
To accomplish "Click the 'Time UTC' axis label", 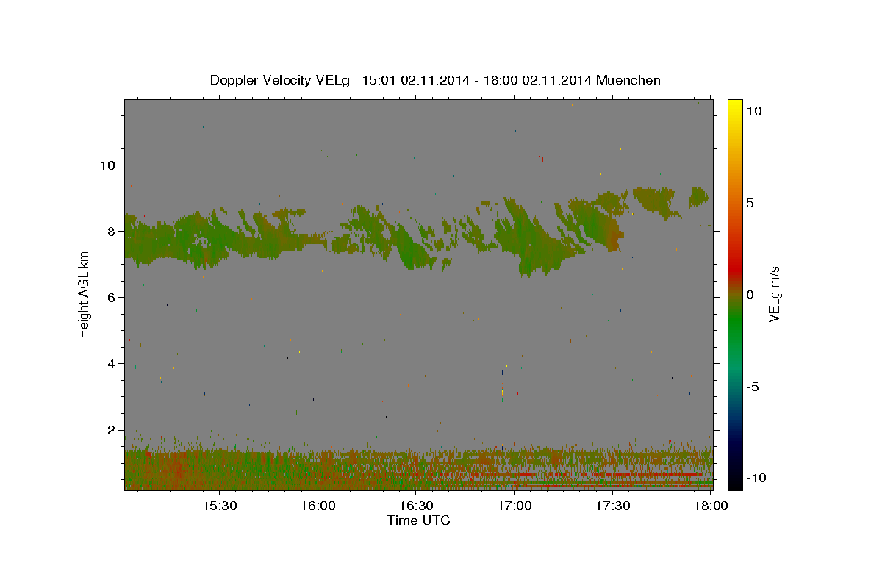I will pyautogui.click(x=418, y=520).
